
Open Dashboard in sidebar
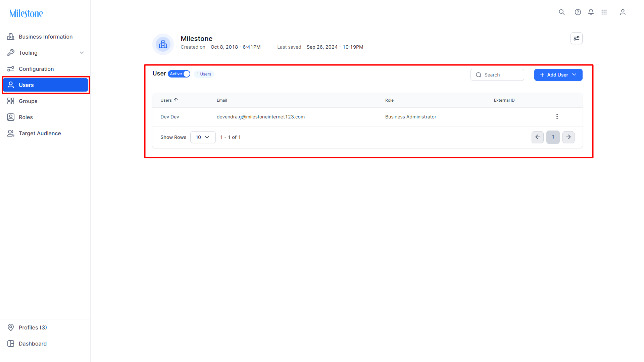point(45,344)
